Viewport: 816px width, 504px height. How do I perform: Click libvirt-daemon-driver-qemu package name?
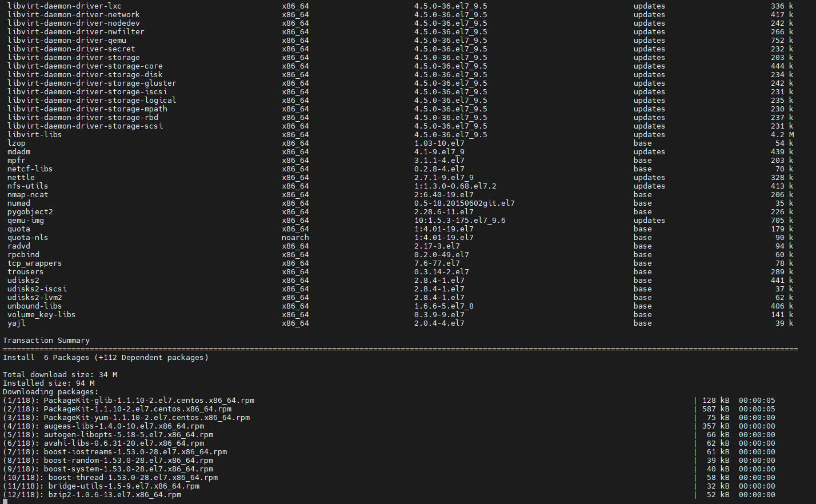(x=66, y=41)
